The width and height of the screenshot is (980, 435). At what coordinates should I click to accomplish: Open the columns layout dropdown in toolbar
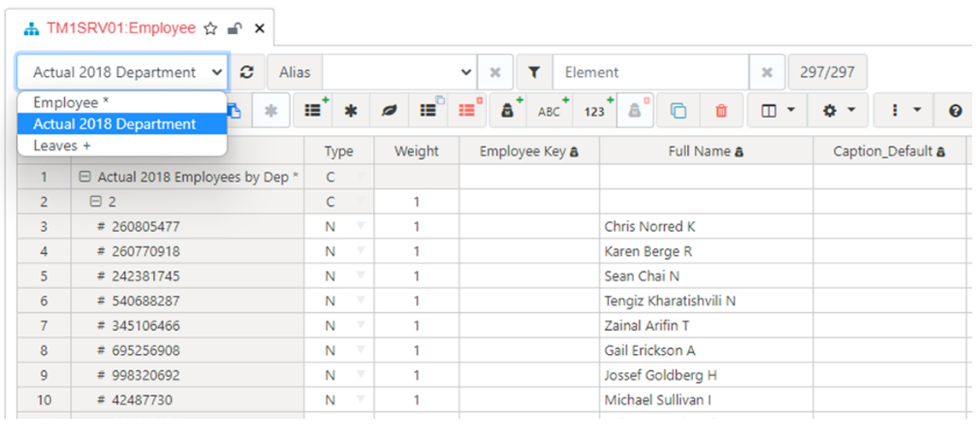tap(779, 111)
